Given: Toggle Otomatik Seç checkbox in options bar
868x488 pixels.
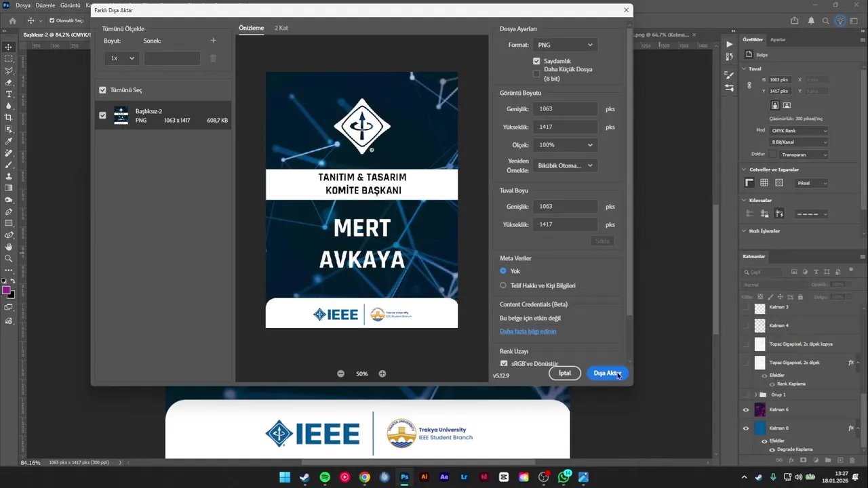Looking at the screenshot, I should point(52,20).
